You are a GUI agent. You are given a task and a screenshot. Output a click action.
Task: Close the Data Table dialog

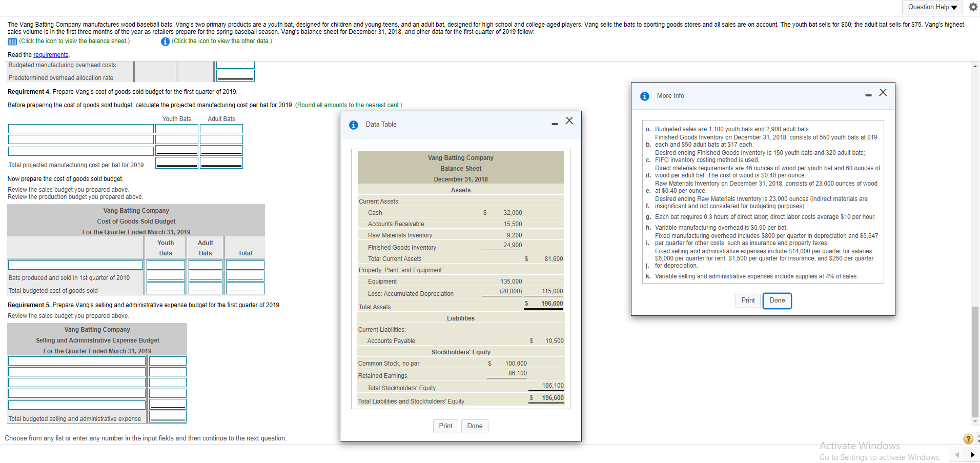(569, 121)
